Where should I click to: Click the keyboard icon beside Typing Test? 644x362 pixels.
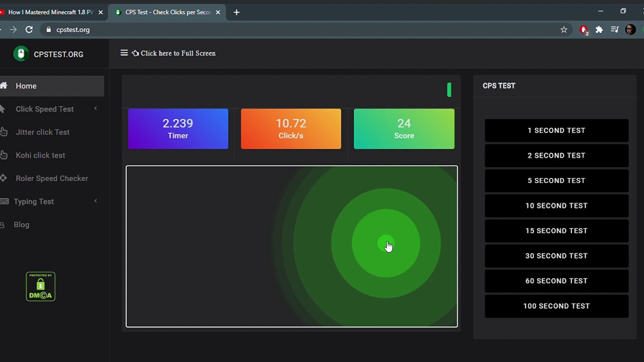point(4,202)
